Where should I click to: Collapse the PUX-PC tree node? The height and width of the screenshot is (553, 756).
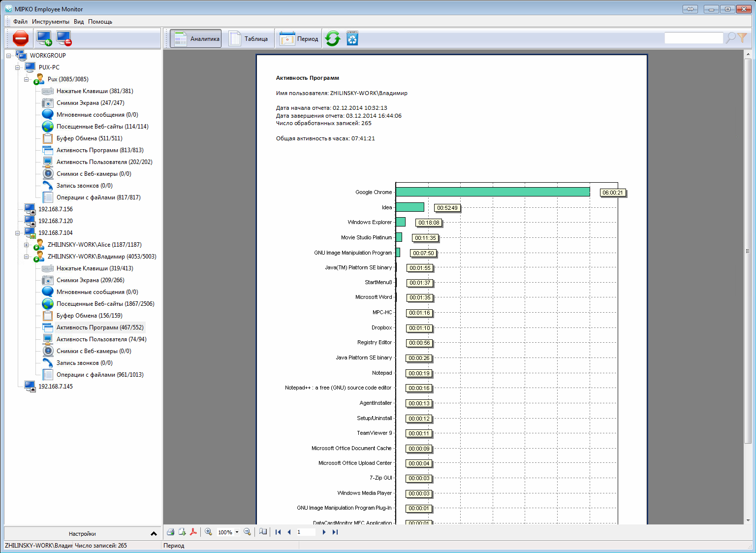(17, 67)
